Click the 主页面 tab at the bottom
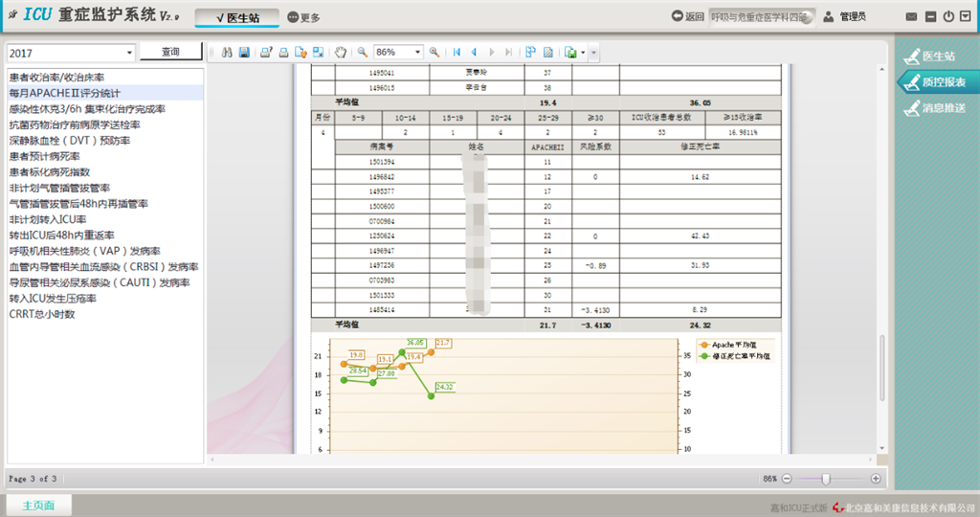The width and height of the screenshot is (980, 517). tap(38, 506)
